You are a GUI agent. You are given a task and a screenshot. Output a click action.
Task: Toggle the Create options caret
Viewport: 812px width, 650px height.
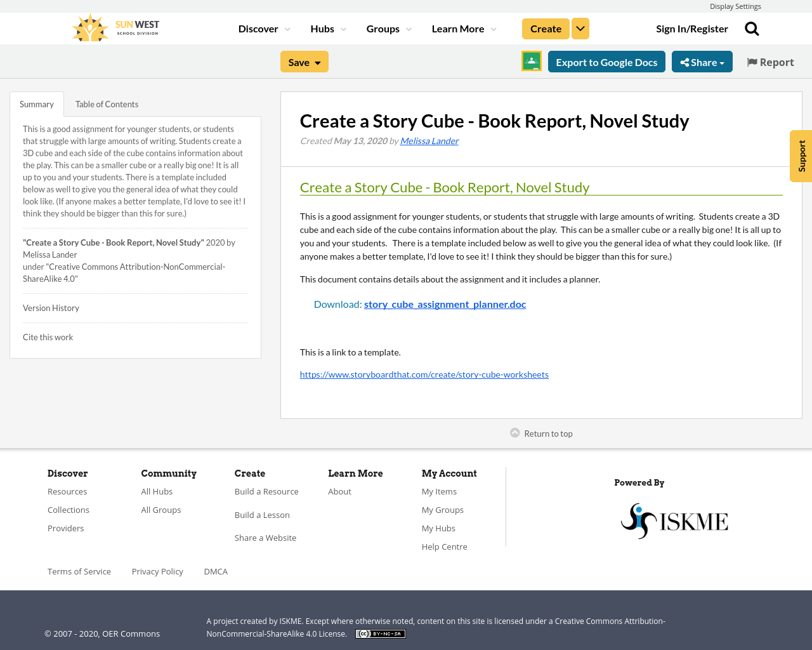(x=580, y=28)
